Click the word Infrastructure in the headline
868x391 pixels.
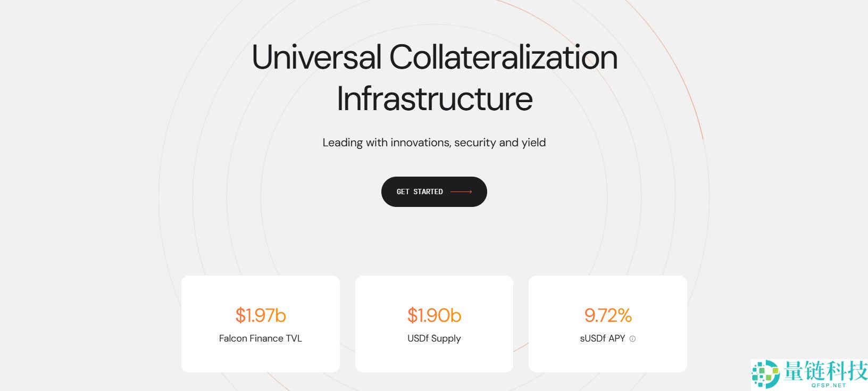coord(434,99)
